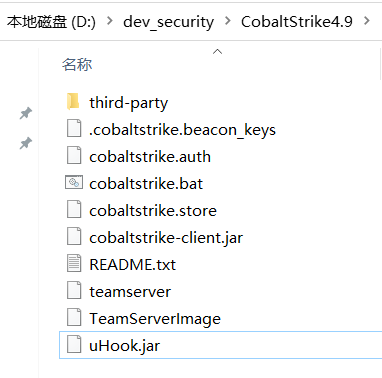Image resolution: width=382 pixels, height=378 pixels.
Task: Expand chevron after CobaltStrike4.9 breadcrumb
Action: tap(367, 21)
